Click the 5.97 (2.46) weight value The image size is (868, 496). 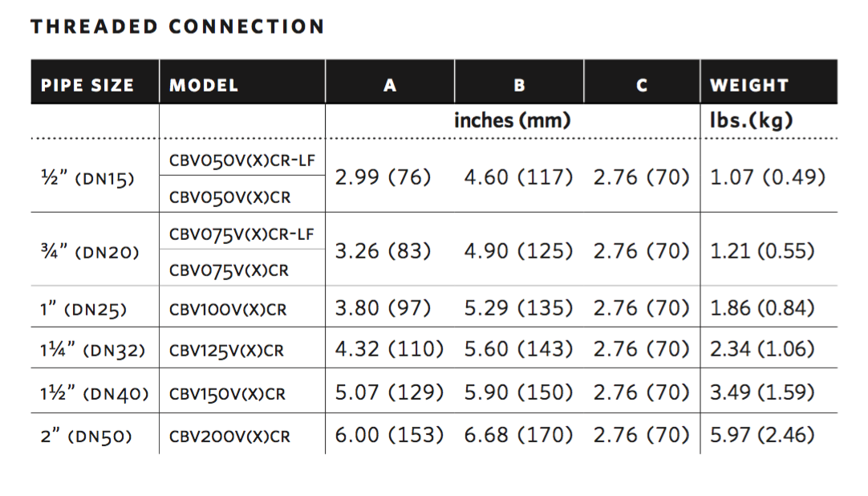[762, 435]
